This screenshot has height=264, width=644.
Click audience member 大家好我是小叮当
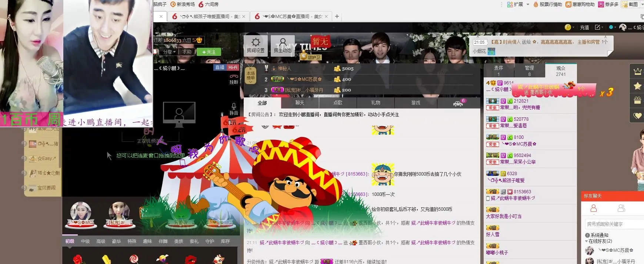click(504, 216)
